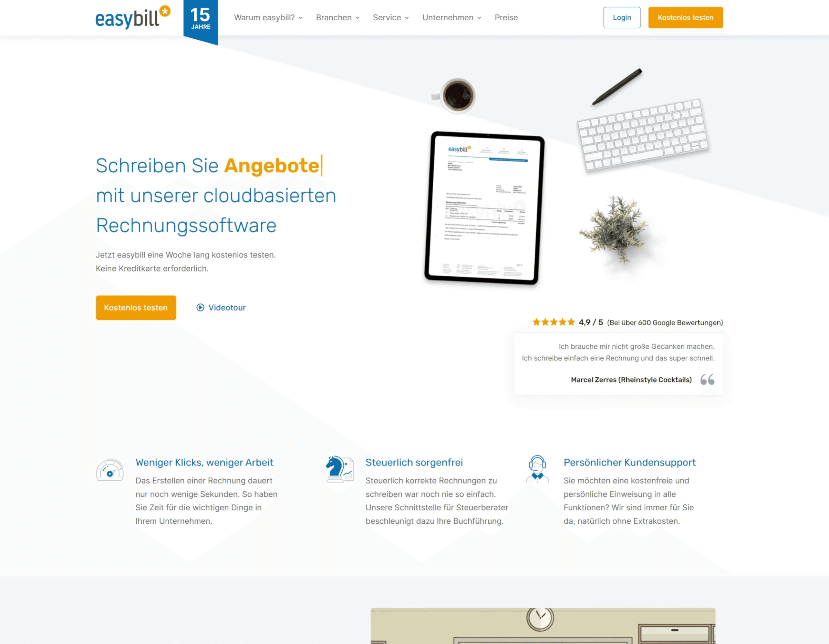Click the Kostenlos testen button in hero section
The width and height of the screenshot is (829, 644).
click(135, 308)
